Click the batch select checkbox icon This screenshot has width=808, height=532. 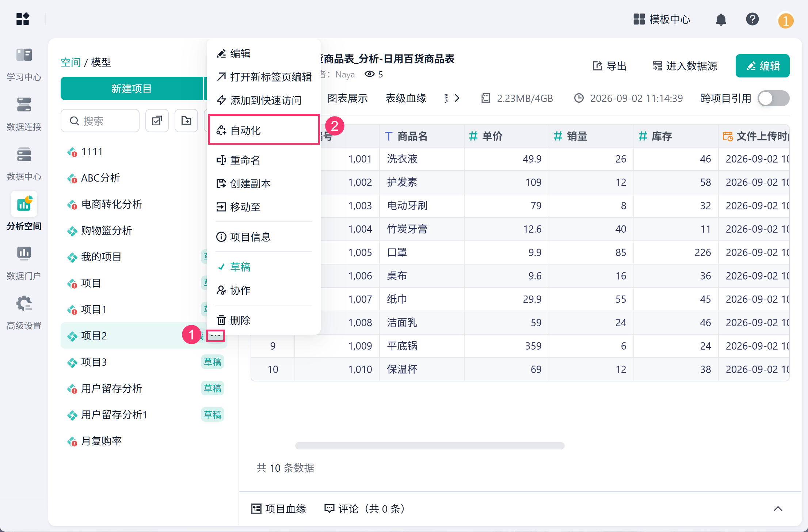pos(157,121)
